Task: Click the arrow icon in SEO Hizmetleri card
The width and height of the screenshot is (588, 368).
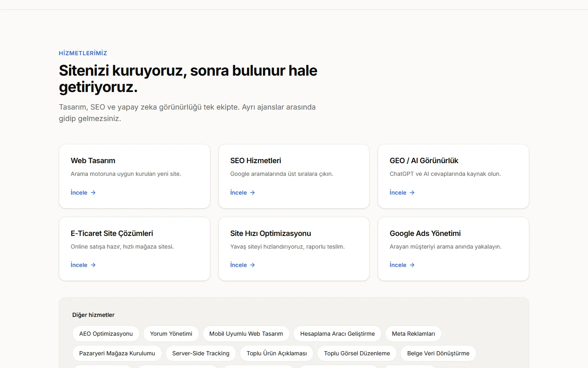Action: [252, 193]
